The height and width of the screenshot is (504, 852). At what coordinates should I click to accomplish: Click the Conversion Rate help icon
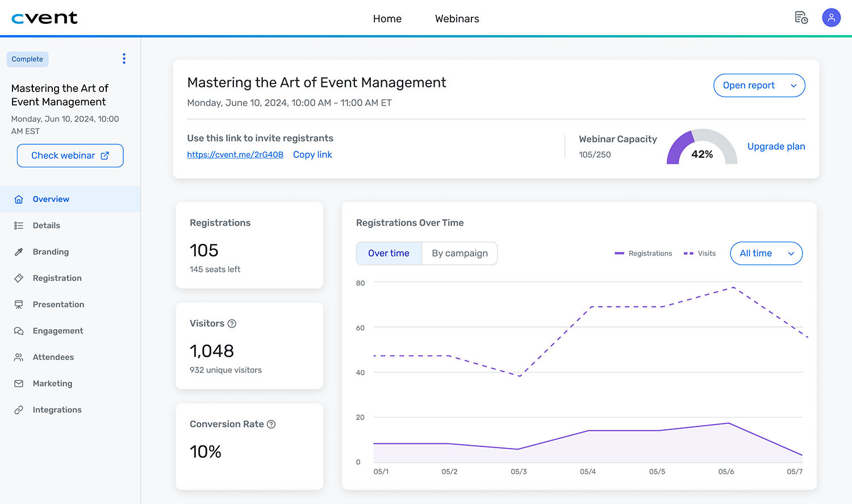click(271, 424)
